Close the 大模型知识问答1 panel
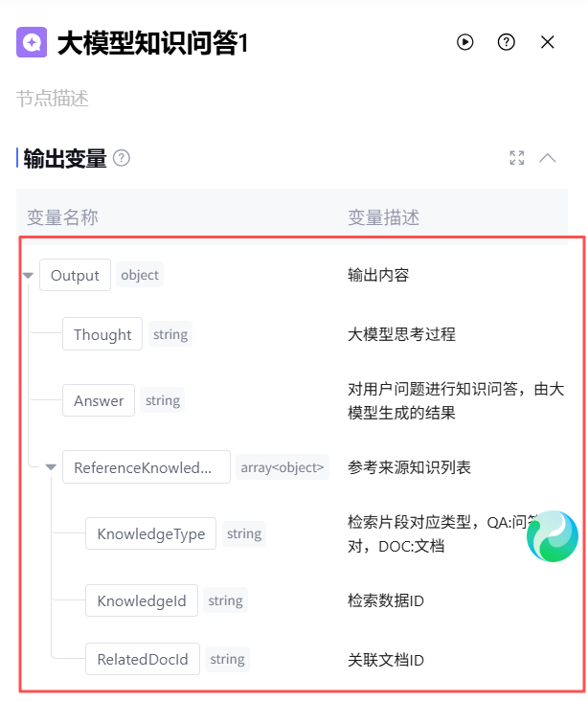This screenshot has width=588, height=701. pyautogui.click(x=548, y=42)
